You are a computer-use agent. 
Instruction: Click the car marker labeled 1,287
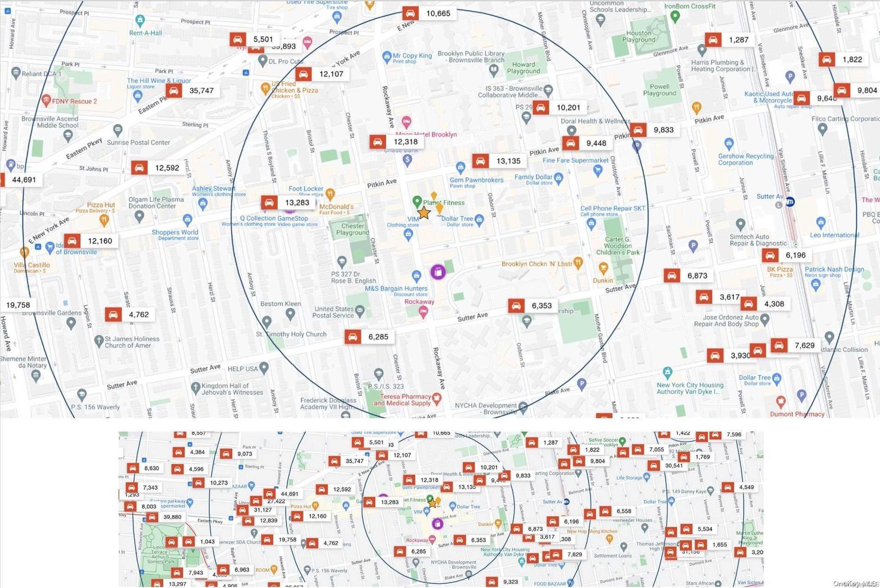click(x=730, y=40)
